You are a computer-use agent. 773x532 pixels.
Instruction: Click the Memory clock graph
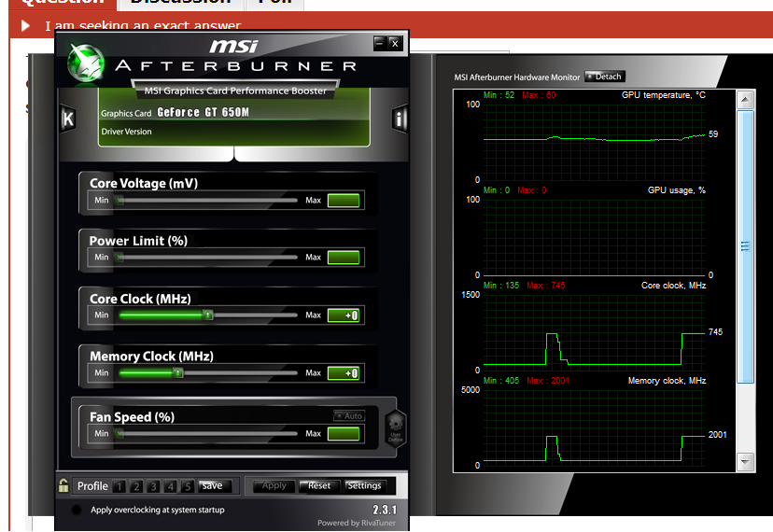(594, 427)
